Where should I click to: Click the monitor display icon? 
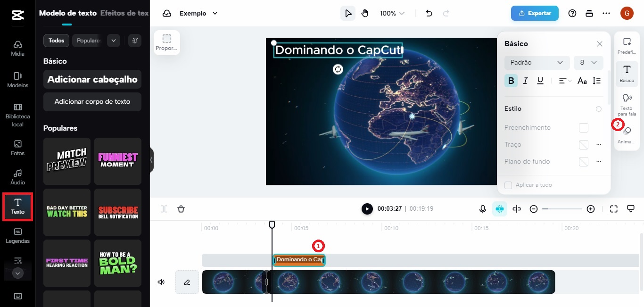pos(631,209)
